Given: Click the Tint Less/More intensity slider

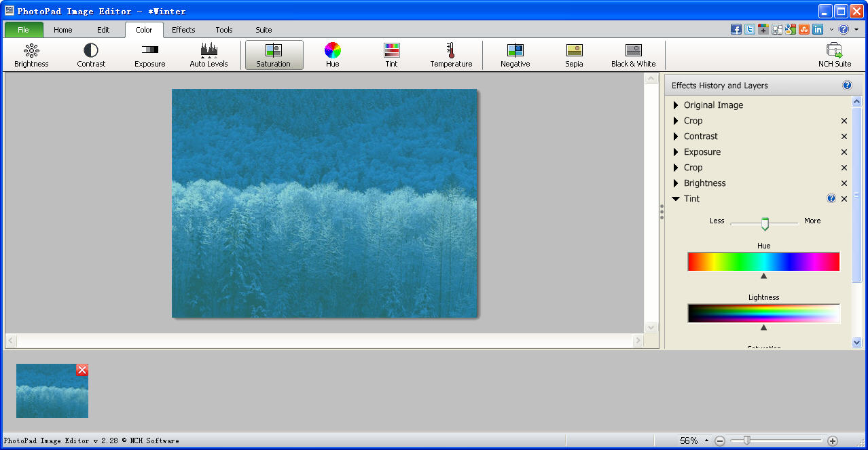Looking at the screenshot, I should click(765, 223).
